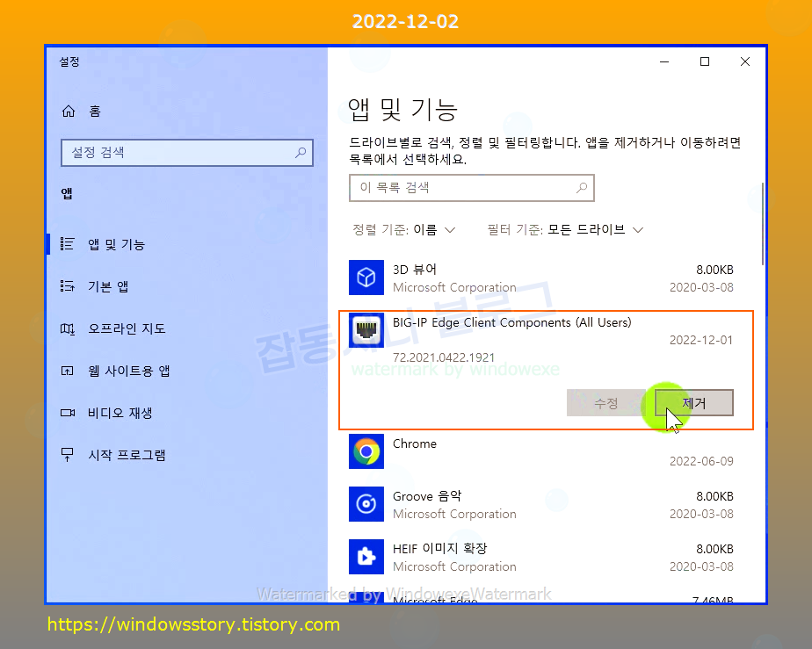Open the 기본 앱 menu item
The width and height of the screenshot is (812, 649).
pyautogui.click(x=186, y=286)
